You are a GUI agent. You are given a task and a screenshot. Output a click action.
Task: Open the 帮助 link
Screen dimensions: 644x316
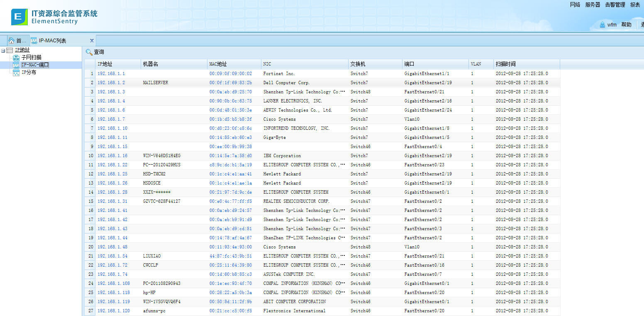coord(626,25)
